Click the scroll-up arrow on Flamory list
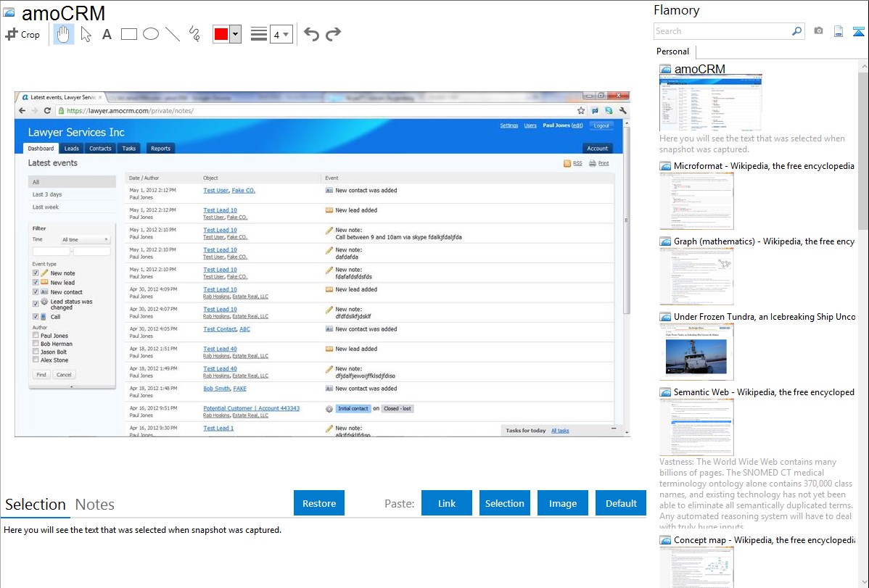The image size is (869, 588). pyautogui.click(x=864, y=66)
